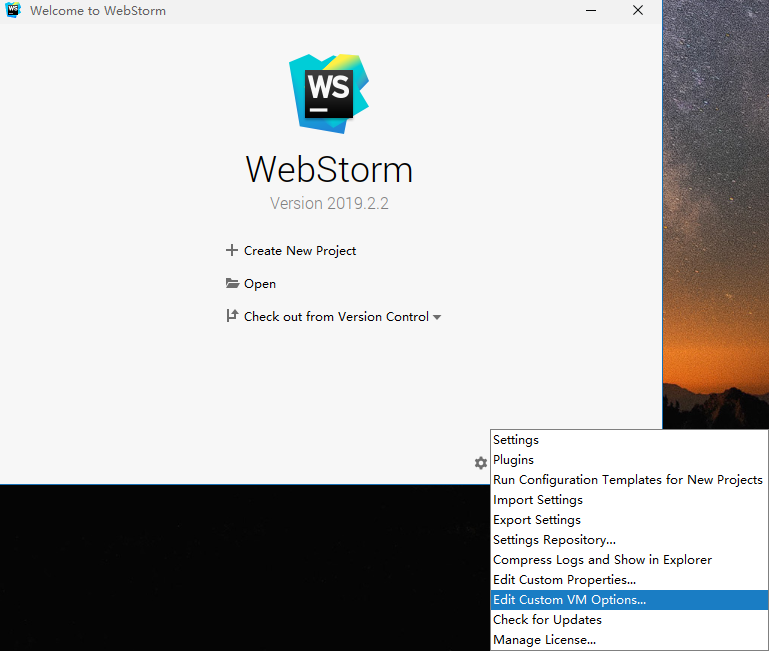
Task: Choose Compress Logs and Show in Explorer
Action: pyautogui.click(x=629, y=560)
